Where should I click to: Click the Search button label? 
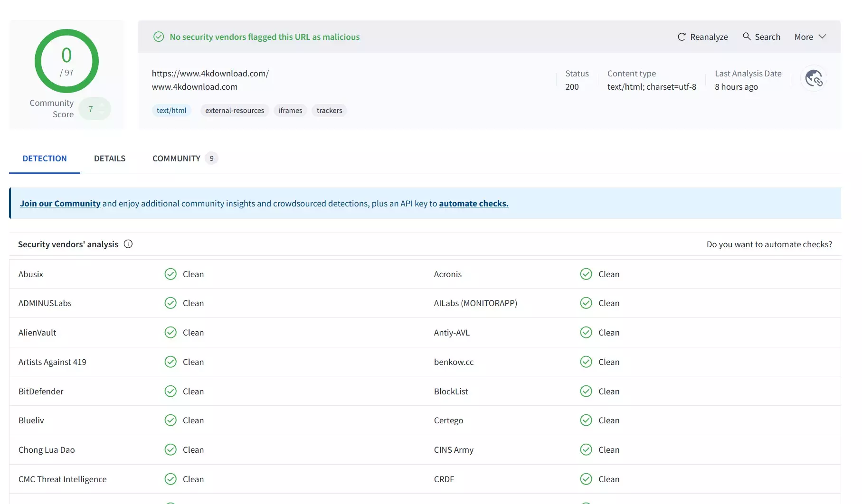point(767,37)
